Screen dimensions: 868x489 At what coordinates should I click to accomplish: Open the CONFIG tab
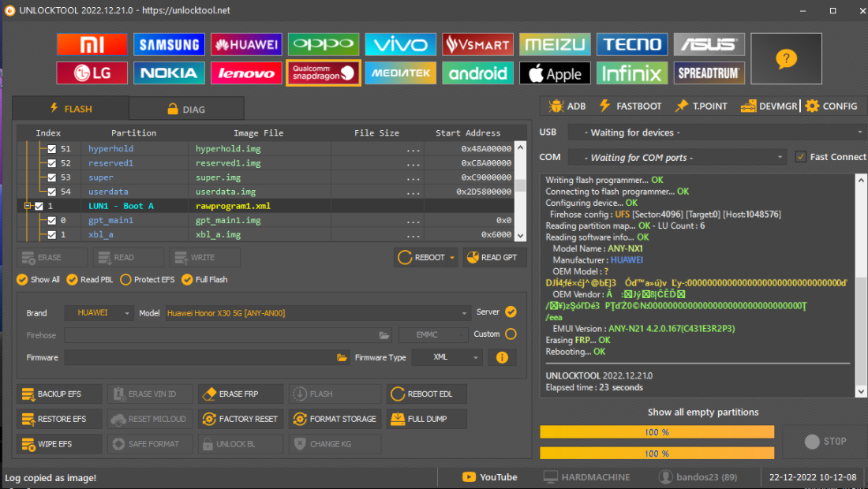(832, 106)
